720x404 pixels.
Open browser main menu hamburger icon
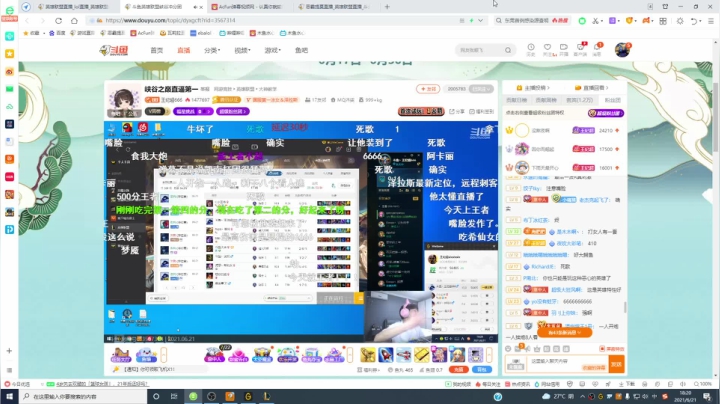710,21
